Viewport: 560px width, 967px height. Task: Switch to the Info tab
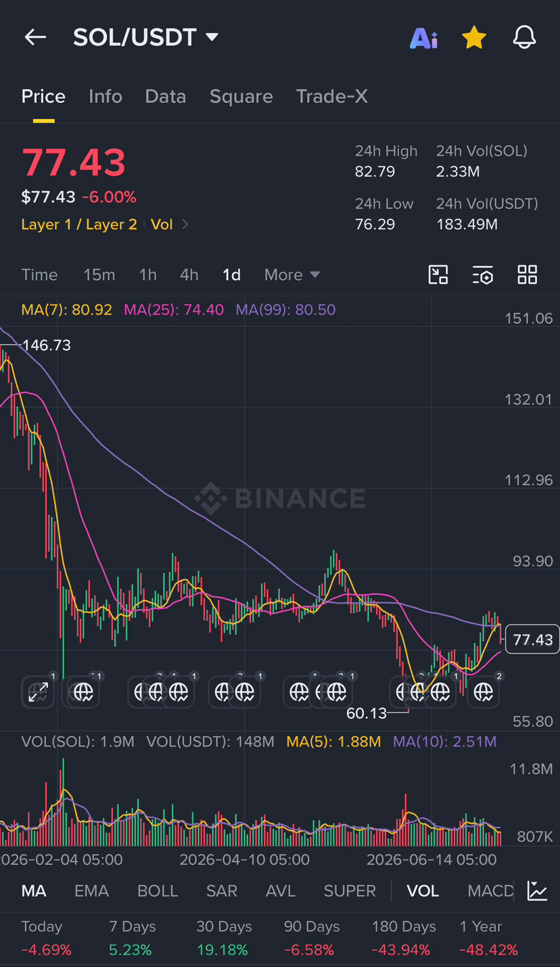[x=106, y=97]
